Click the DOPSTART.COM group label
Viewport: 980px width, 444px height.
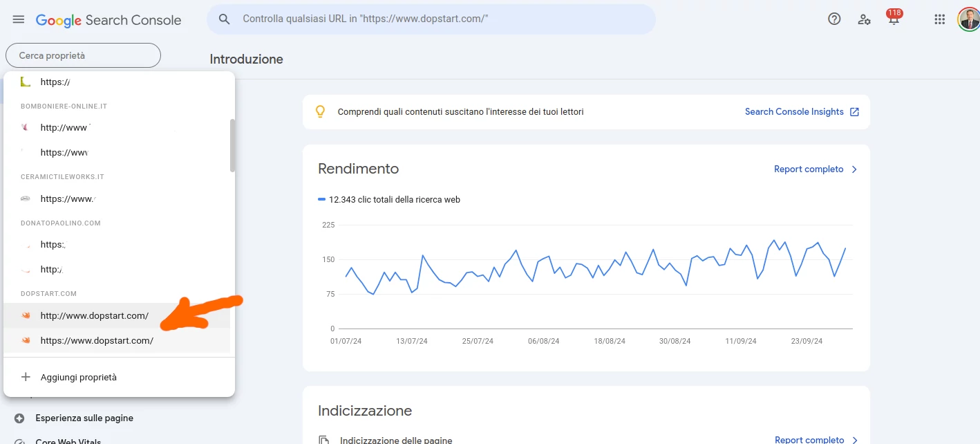pyautogui.click(x=48, y=294)
